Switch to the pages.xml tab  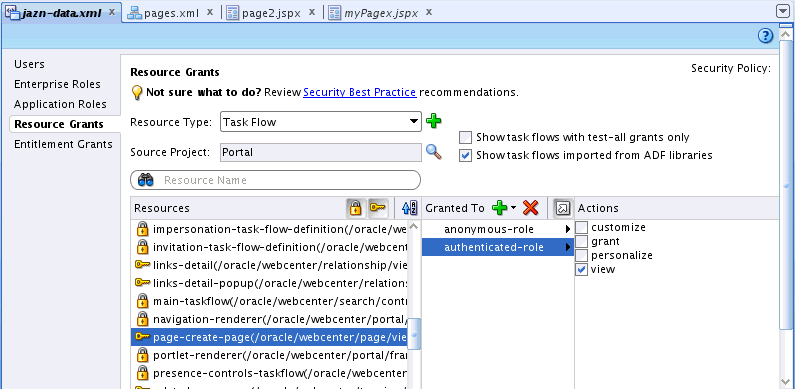pyautogui.click(x=171, y=13)
